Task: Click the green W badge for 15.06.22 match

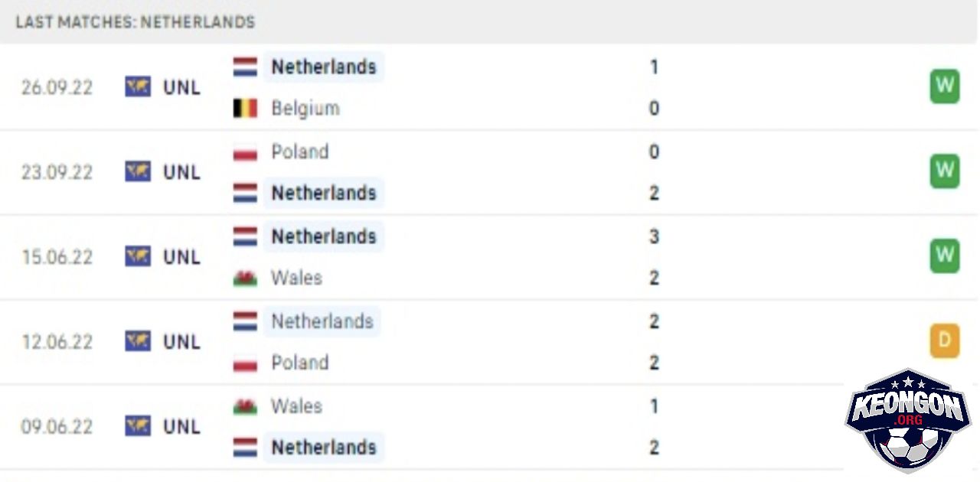Action: coord(945,256)
